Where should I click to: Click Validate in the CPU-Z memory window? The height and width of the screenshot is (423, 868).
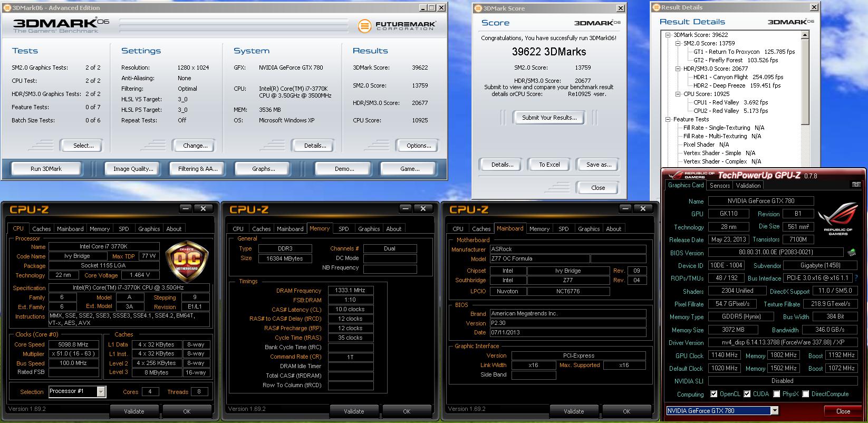click(x=354, y=411)
